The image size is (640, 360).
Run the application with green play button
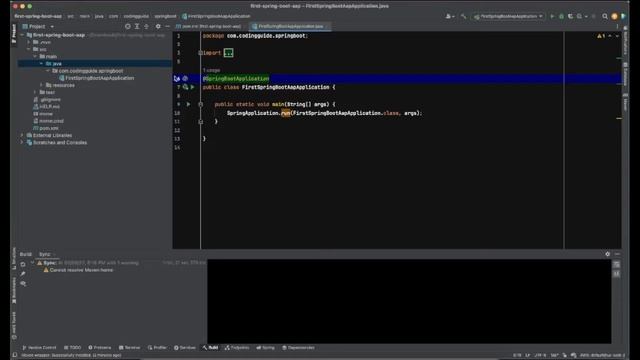[x=552, y=16]
